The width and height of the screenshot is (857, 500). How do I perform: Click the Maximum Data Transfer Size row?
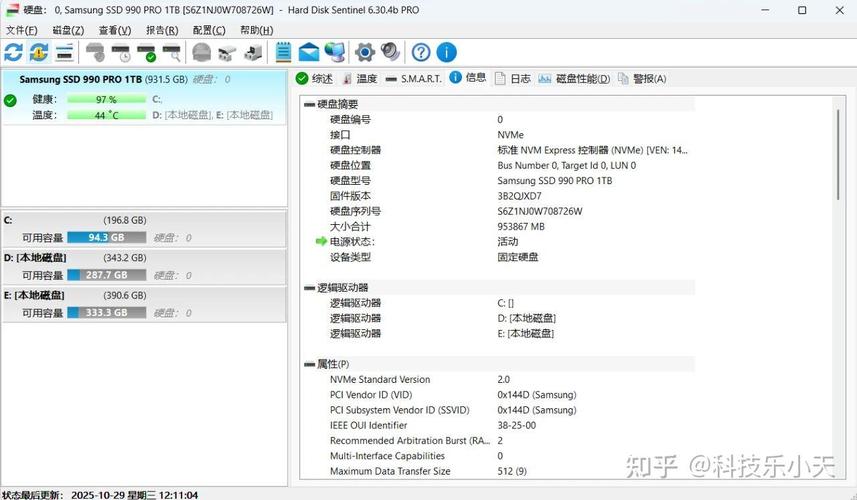tap(497, 471)
